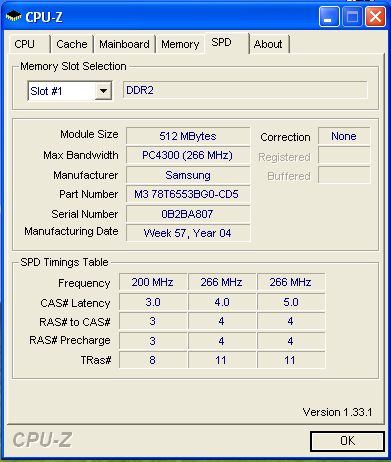
Task: Open the Cache tab
Action: [72, 44]
